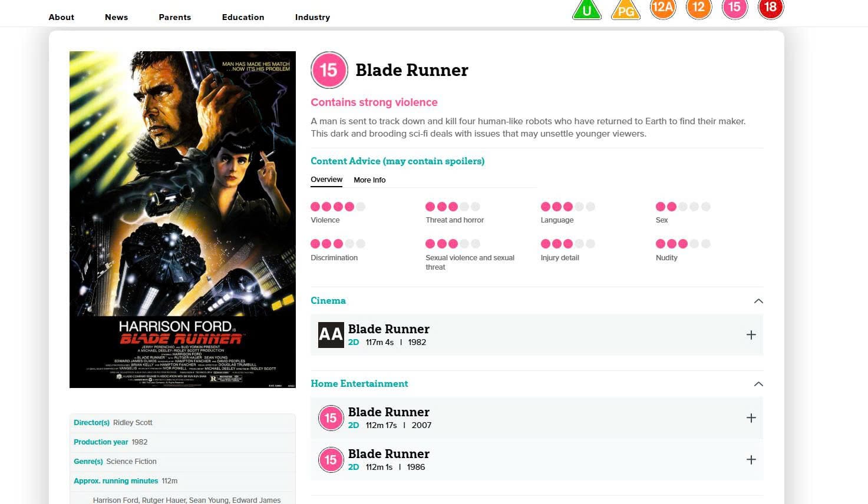The height and width of the screenshot is (504, 868).
Task: Click the Approx. running minutes row
Action: 183,481
